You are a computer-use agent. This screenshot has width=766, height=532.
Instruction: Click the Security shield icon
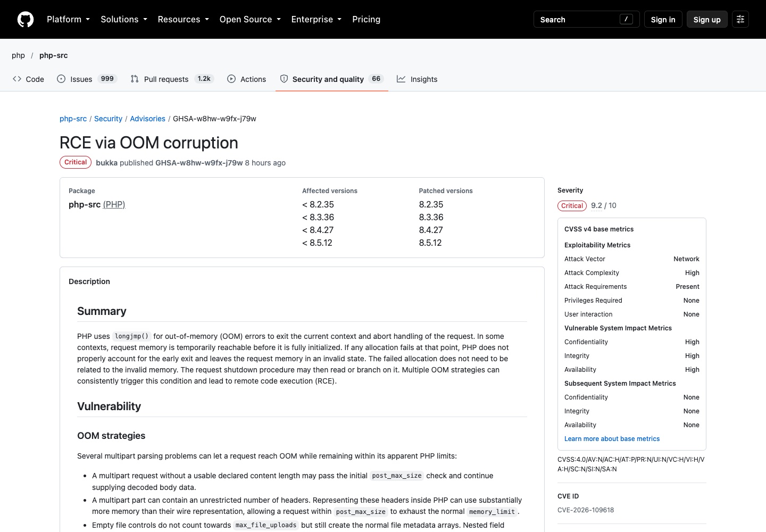coord(284,79)
